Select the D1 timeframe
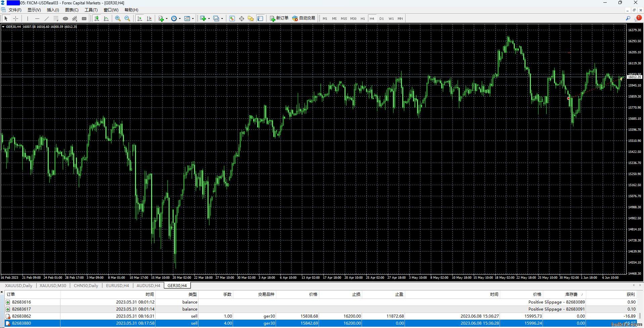The height and width of the screenshot is (328, 644). click(381, 18)
